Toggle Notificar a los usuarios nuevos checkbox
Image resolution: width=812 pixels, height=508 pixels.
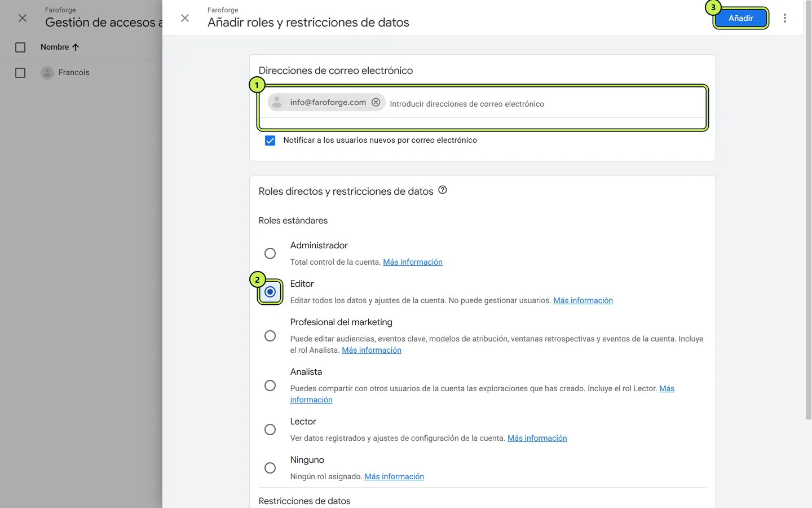click(270, 141)
